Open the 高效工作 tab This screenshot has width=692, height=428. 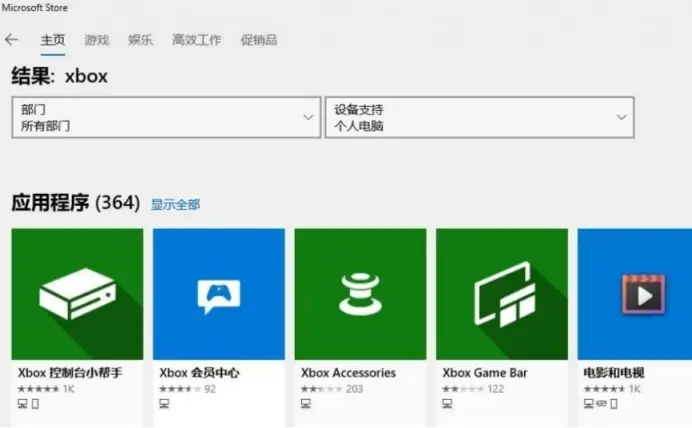196,40
